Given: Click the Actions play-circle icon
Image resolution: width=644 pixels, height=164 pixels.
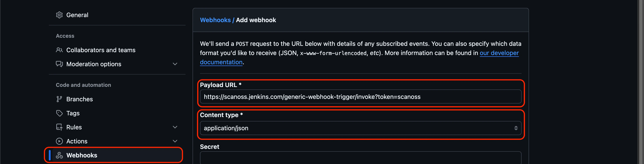Looking at the screenshot, I should [x=60, y=141].
